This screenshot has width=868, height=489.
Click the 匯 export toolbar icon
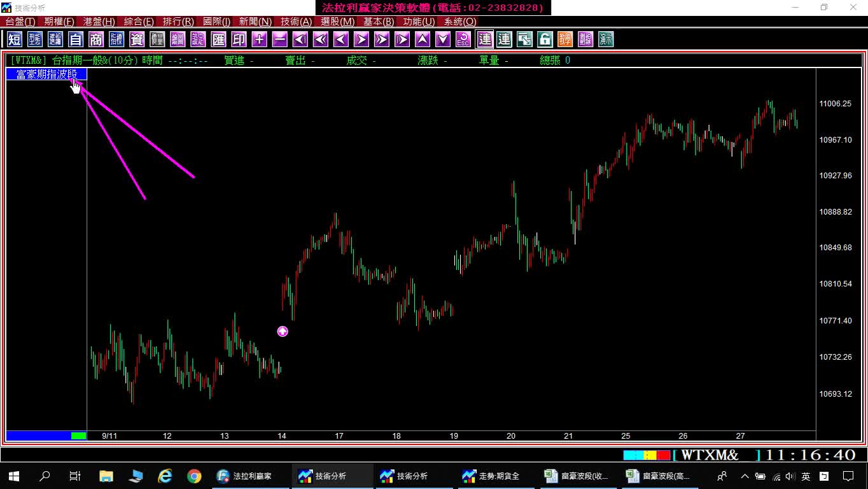tap(218, 39)
